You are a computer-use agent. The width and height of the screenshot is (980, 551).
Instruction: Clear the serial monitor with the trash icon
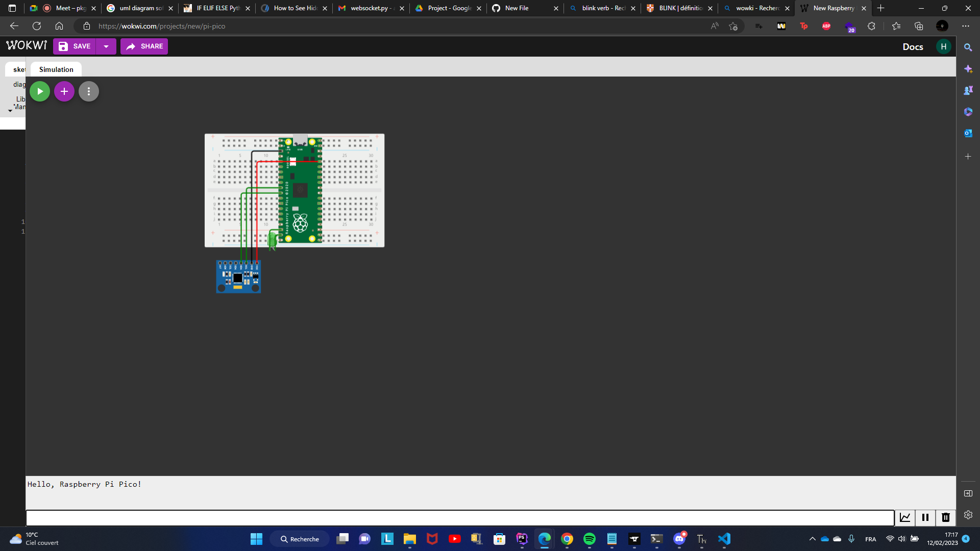945,517
